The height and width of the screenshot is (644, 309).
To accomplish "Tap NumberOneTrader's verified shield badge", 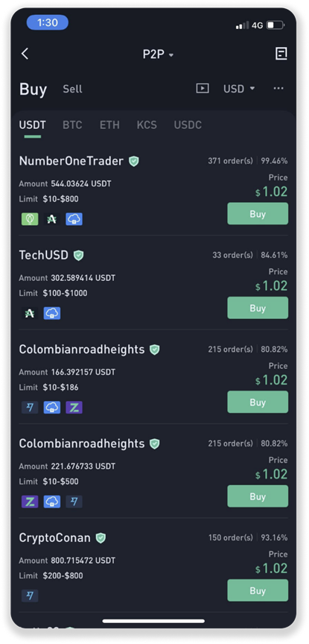I will [134, 162].
